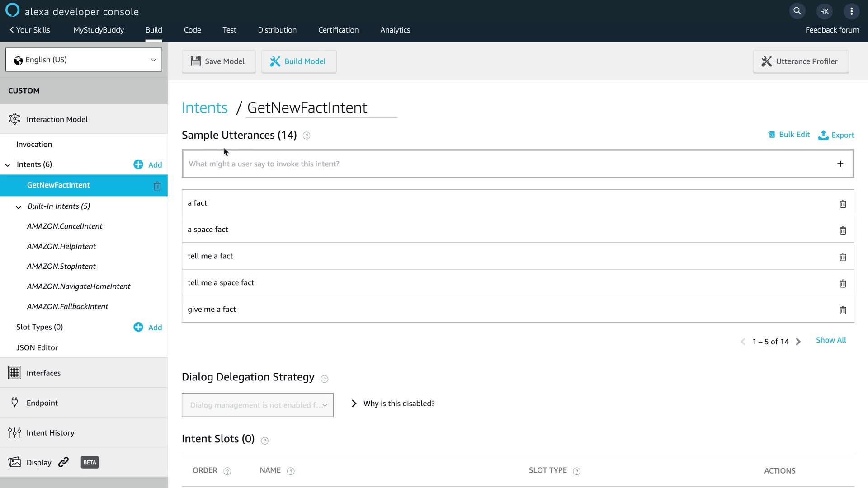Click plus icon to add utterance
This screenshot has width=868, height=488.
point(840,164)
